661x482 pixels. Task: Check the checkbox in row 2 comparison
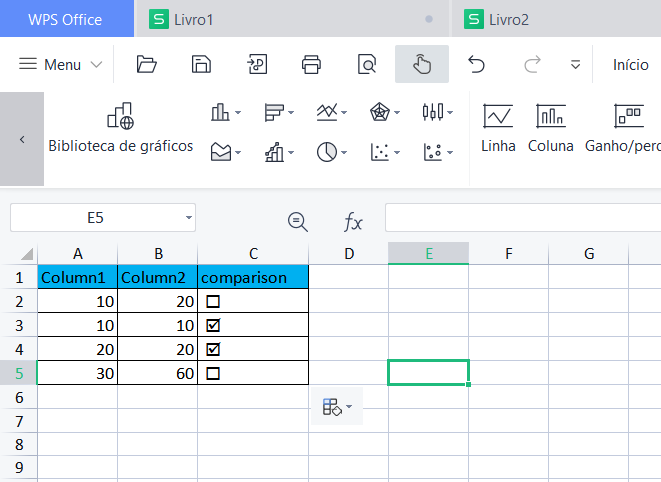213,302
